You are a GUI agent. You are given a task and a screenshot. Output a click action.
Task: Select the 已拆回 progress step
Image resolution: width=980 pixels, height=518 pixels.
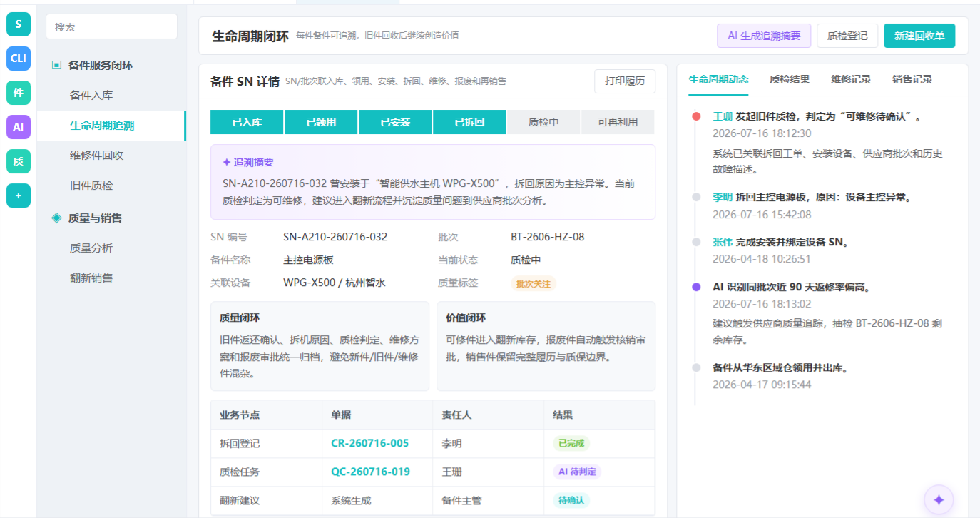point(469,122)
